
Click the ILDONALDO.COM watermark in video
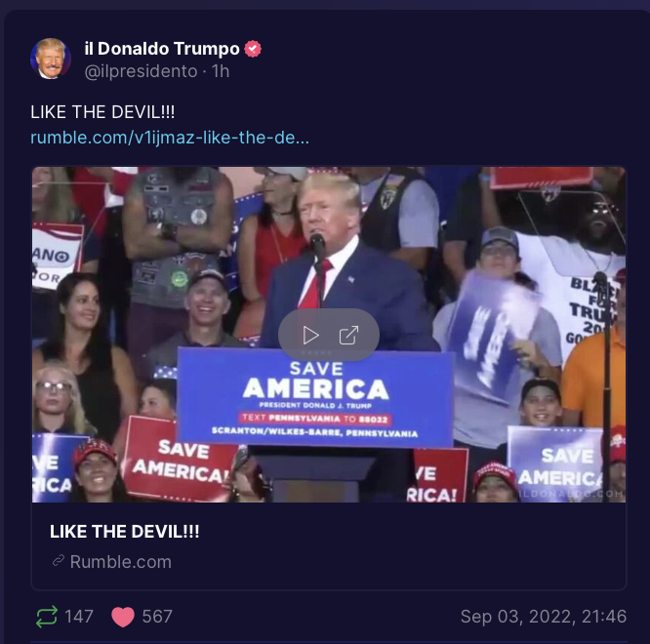[571, 494]
